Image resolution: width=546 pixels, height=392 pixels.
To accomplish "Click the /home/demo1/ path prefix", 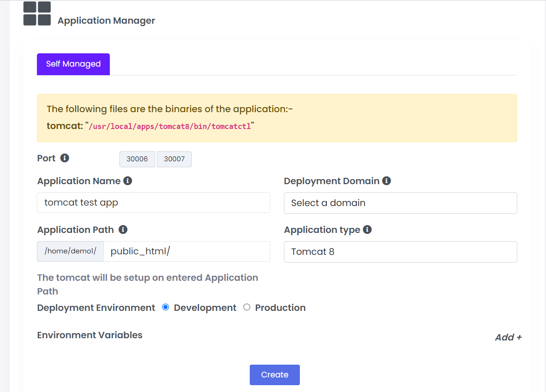I will (70, 251).
